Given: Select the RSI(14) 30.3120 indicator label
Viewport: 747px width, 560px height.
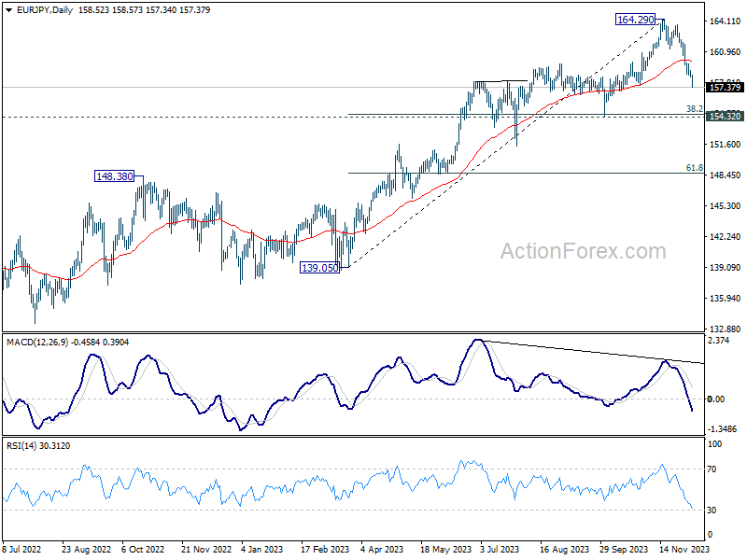Looking at the screenshot, I should 38,446.
